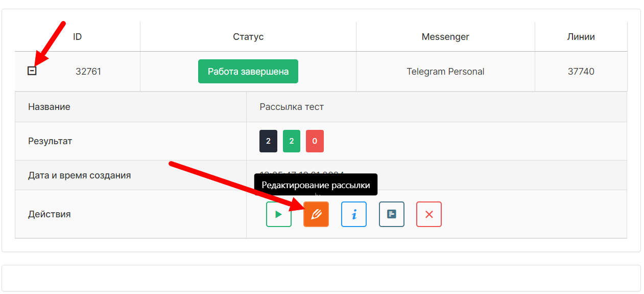Start the mailing with the green play icon
This screenshot has width=644, height=294.
278,214
